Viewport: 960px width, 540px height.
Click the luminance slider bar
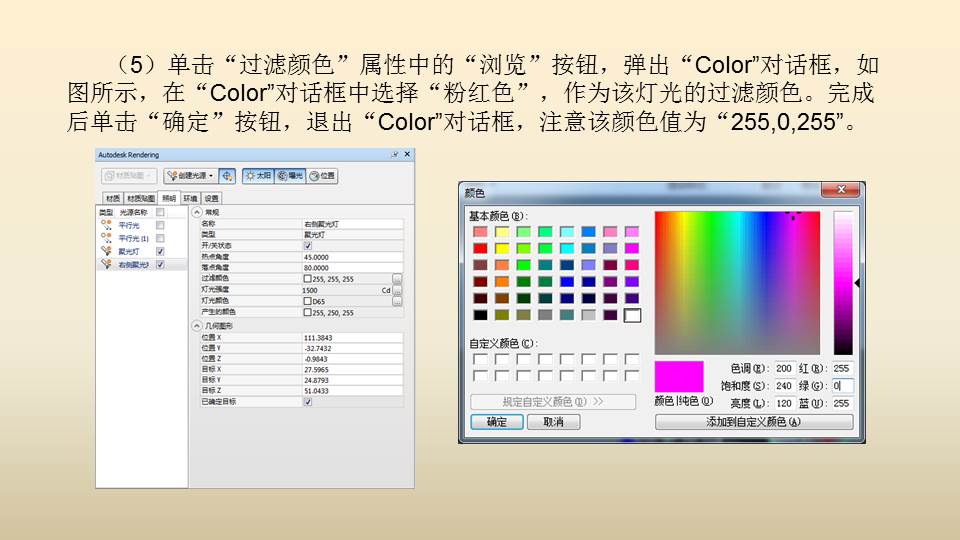coord(843,283)
